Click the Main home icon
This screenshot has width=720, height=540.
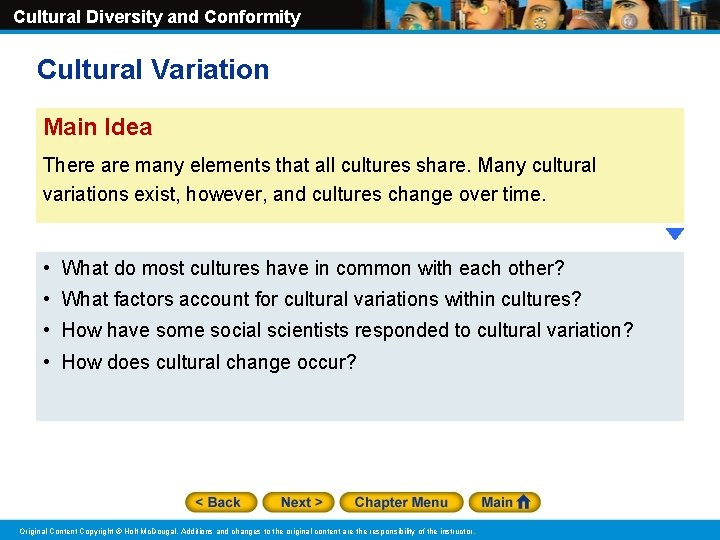pyautogui.click(x=506, y=502)
